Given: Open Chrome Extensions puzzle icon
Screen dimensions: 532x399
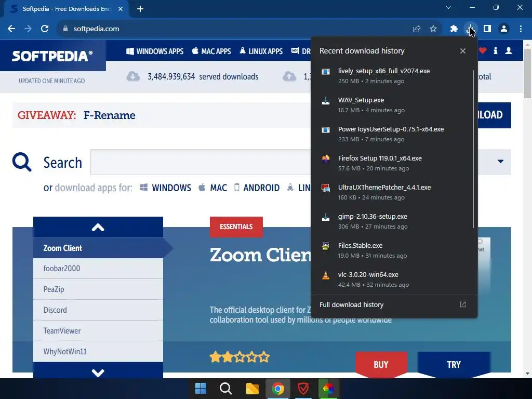Looking at the screenshot, I should coord(454,29).
